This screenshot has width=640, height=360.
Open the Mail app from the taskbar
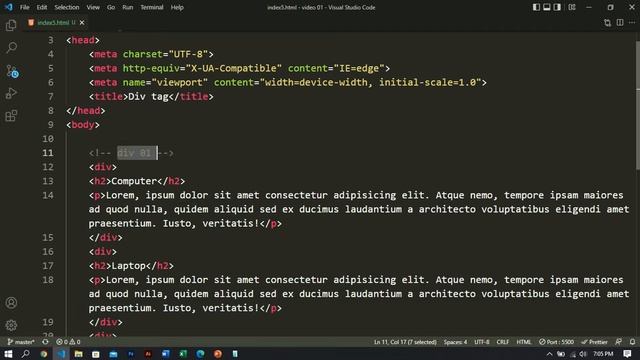point(113,353)
